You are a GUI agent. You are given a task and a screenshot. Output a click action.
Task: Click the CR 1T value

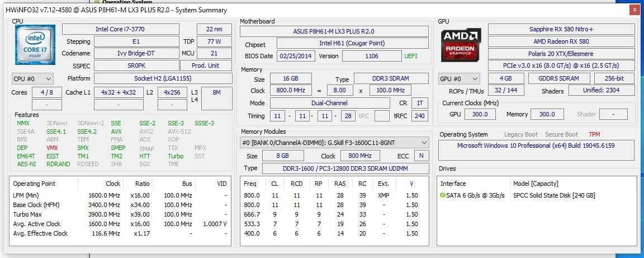[420, 104]
